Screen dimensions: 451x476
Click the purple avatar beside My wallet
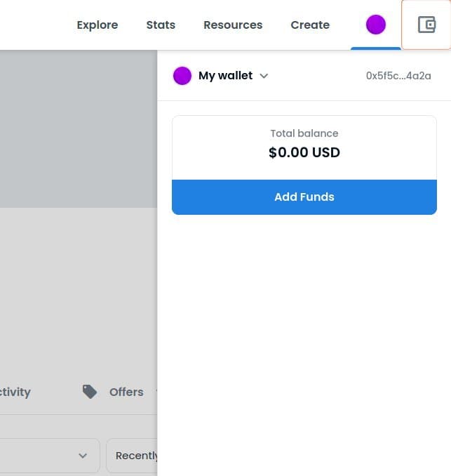[182, 76]
